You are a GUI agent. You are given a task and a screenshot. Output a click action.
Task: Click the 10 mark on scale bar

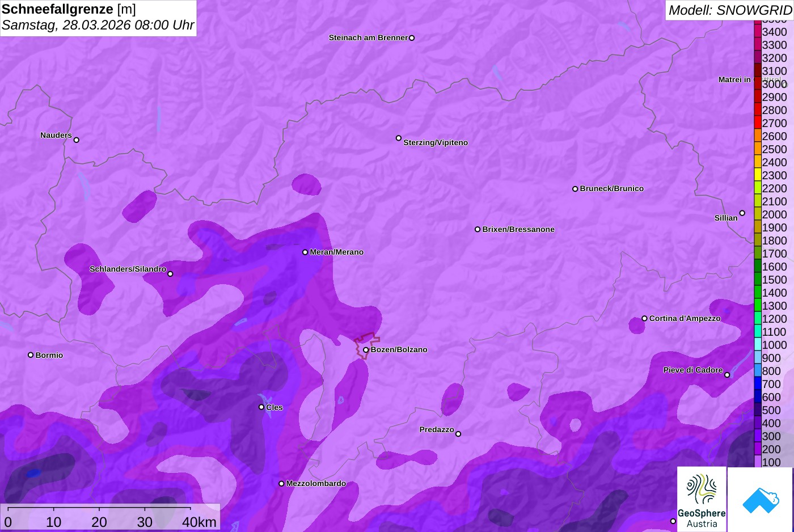point(54,522)
